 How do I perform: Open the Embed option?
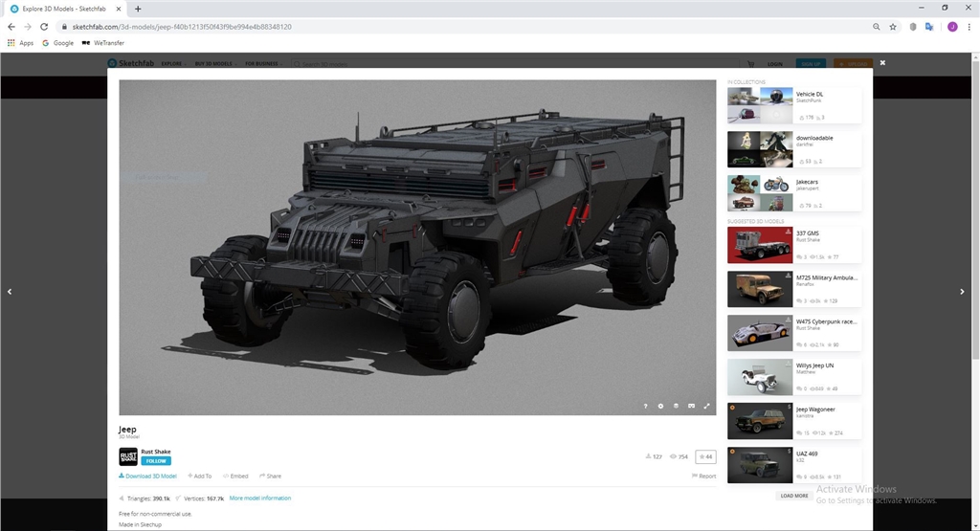235,476
